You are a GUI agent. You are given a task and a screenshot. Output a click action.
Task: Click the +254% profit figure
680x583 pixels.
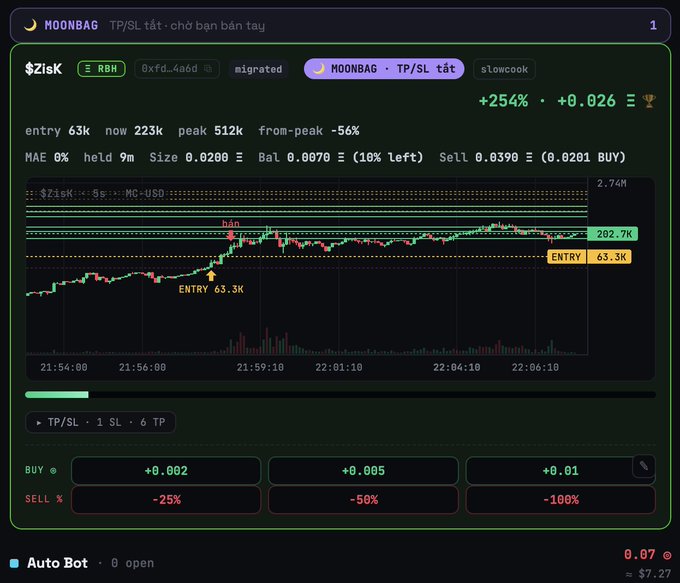click(503, 101)
